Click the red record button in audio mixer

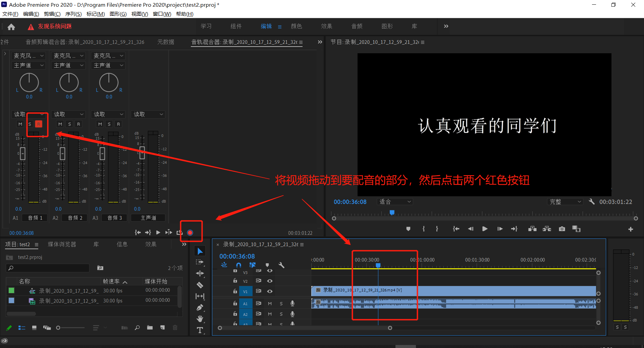tap(190, 232)
